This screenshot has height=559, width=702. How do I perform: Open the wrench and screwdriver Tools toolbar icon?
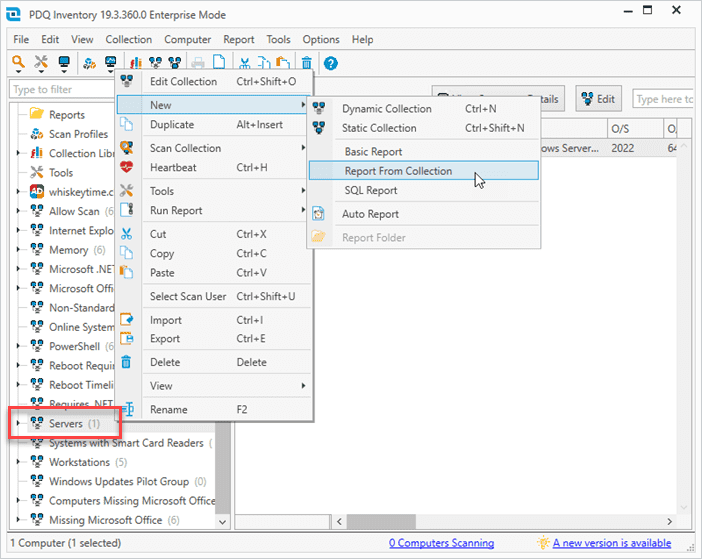coord(41,61)
